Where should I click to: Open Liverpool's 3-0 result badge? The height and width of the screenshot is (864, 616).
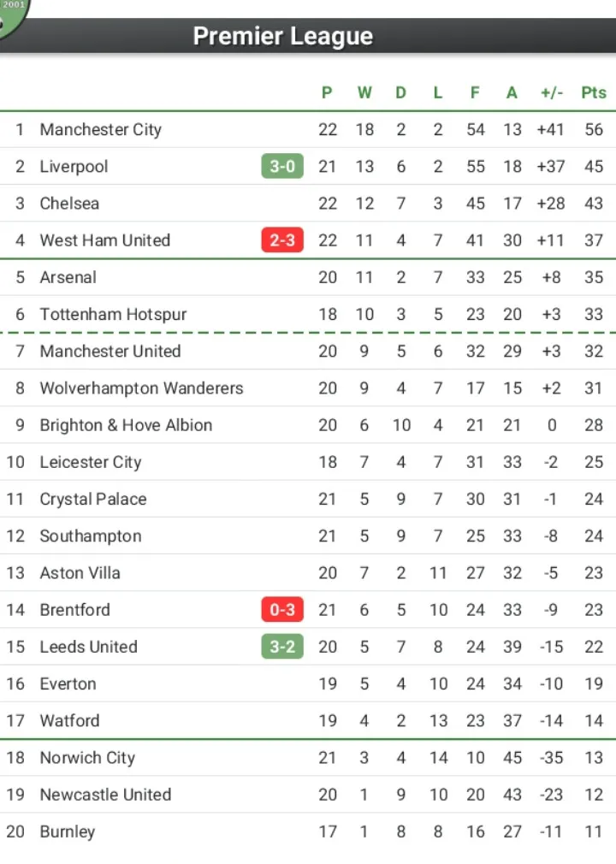point(282,166)
